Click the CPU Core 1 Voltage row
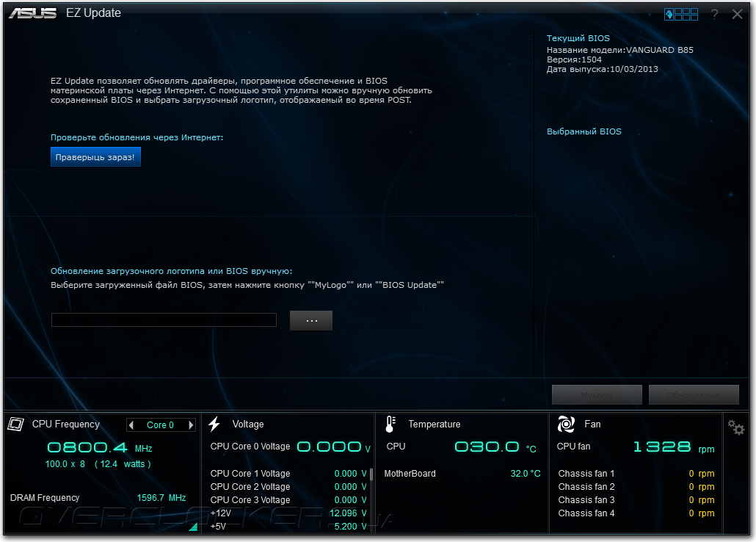The width and height of the screenshot is (756, 542). [x=288, y=474]
